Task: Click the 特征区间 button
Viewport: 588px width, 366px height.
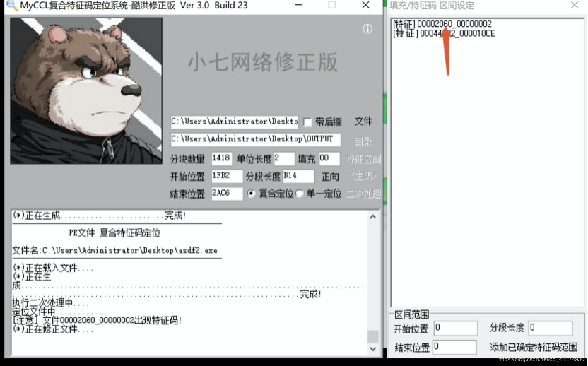Action: (363, 159)
